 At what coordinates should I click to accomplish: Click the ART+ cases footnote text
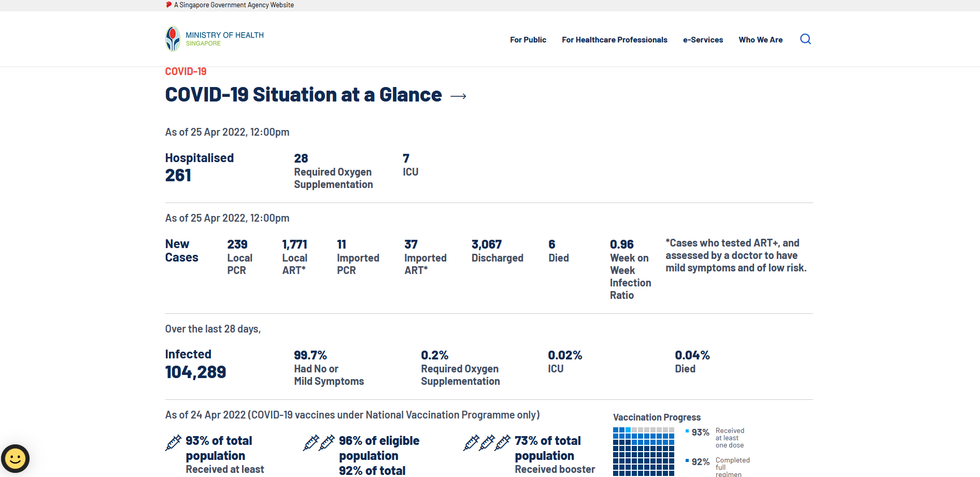click(736, 255)
